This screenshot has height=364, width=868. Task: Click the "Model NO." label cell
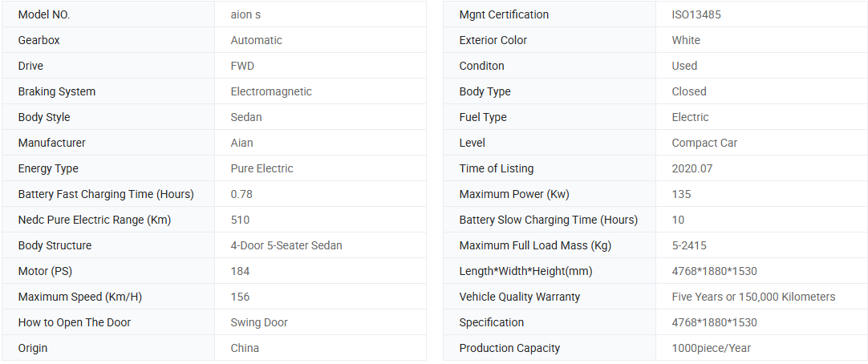click(44, 14)
